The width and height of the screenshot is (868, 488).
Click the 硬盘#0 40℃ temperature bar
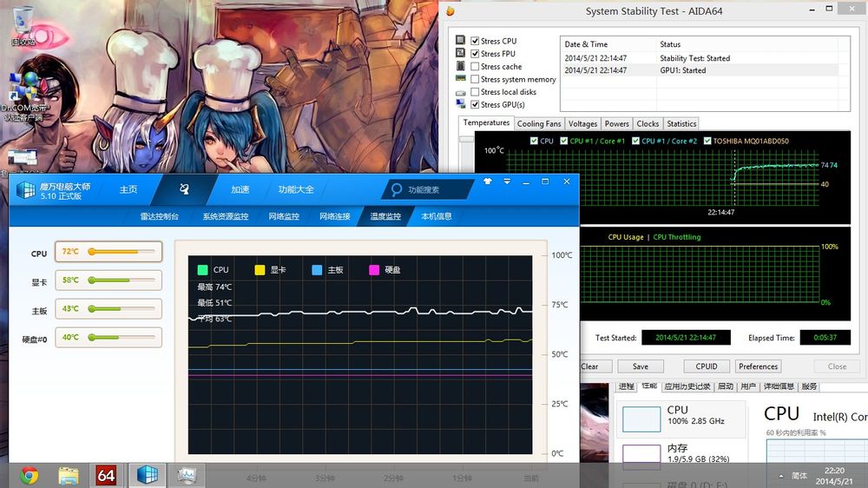tap(108, 337)
